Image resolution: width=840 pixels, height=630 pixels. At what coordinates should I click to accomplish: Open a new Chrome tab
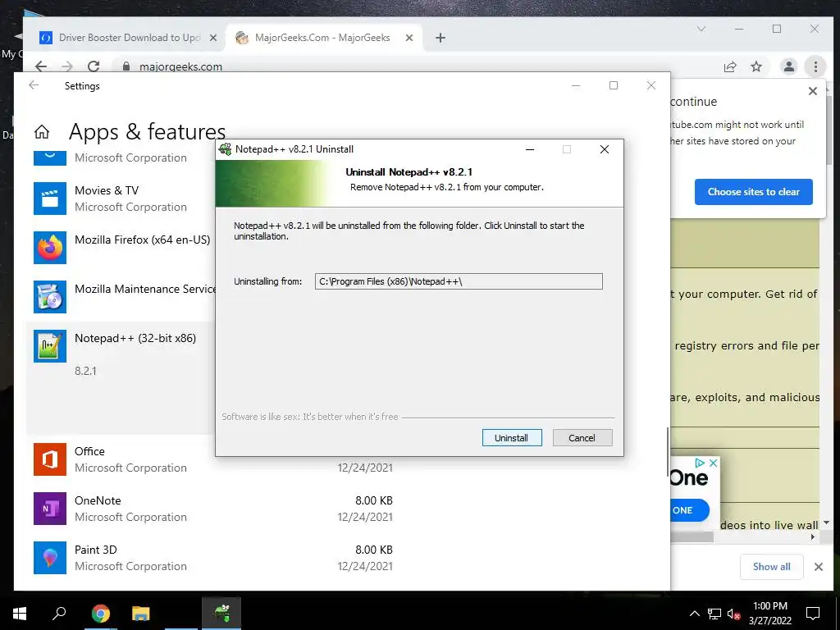441,38
